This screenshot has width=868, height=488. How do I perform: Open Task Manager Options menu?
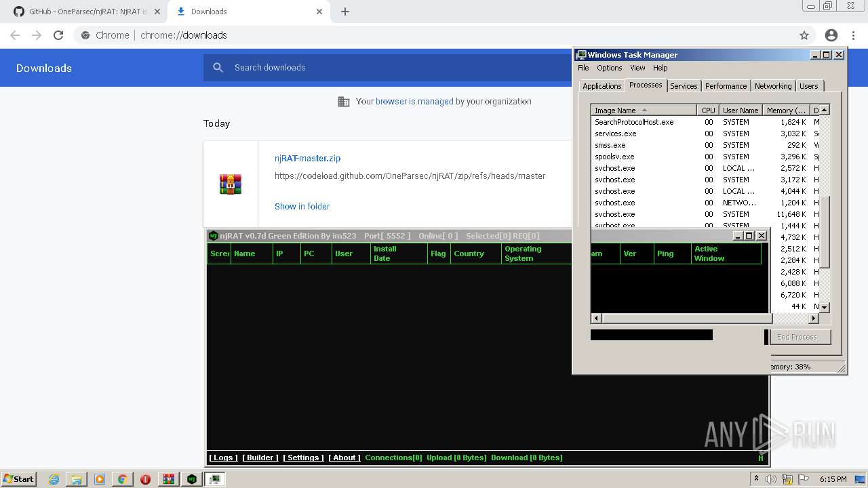point(609,68)
